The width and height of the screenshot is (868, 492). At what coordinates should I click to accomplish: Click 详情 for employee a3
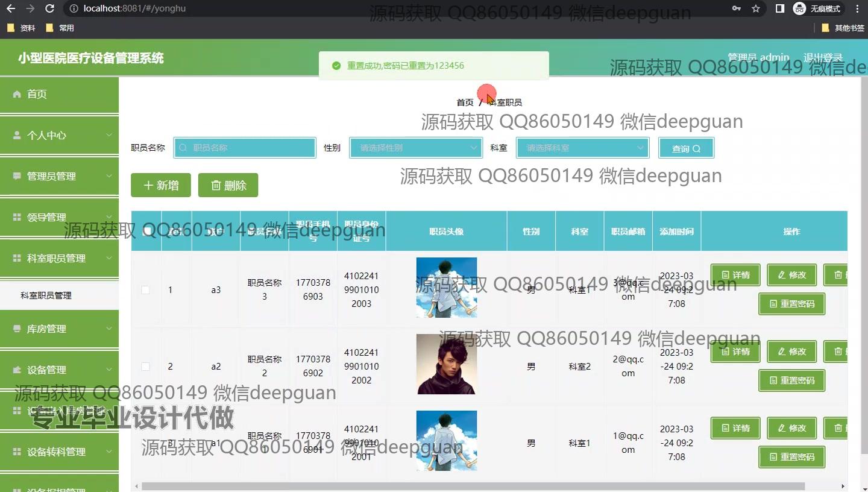(735, 275)
